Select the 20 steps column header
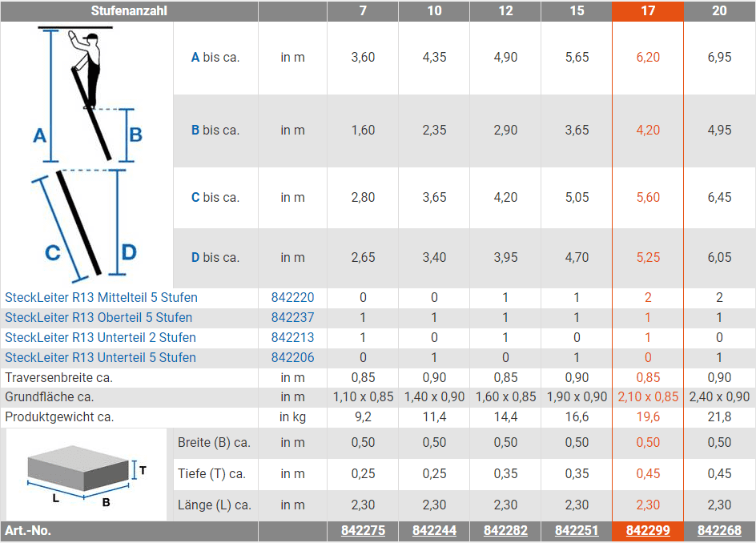The image size is (756, 543). [719, 11]
